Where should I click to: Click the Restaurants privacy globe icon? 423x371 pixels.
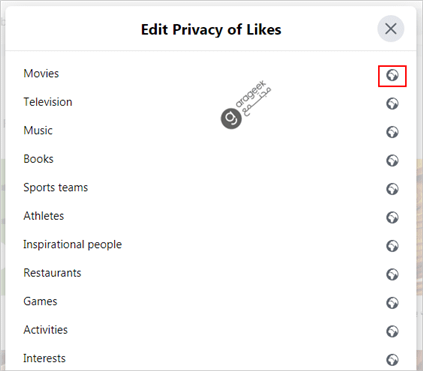(x=392, y=274)
